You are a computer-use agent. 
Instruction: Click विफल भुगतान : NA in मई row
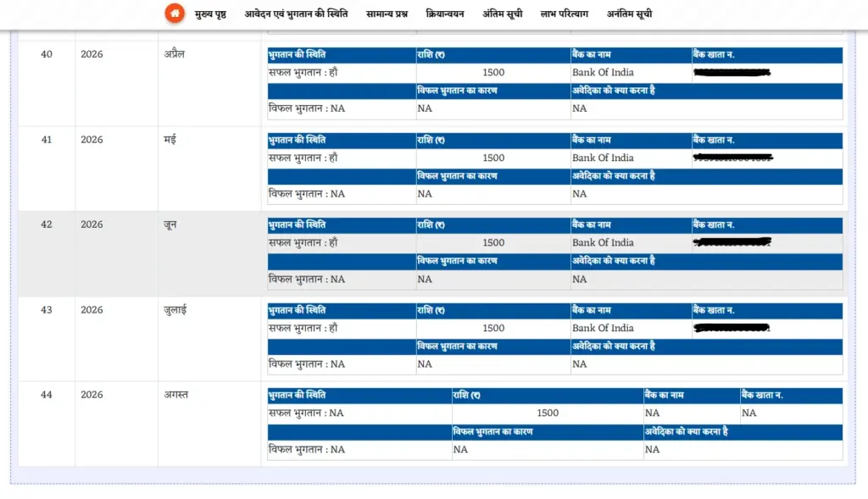point(307,194)
